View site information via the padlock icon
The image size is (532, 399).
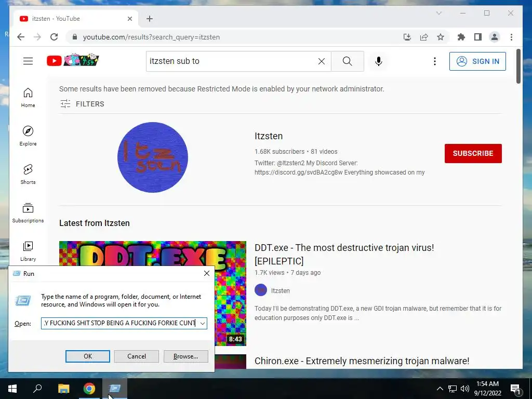(75, 37)
